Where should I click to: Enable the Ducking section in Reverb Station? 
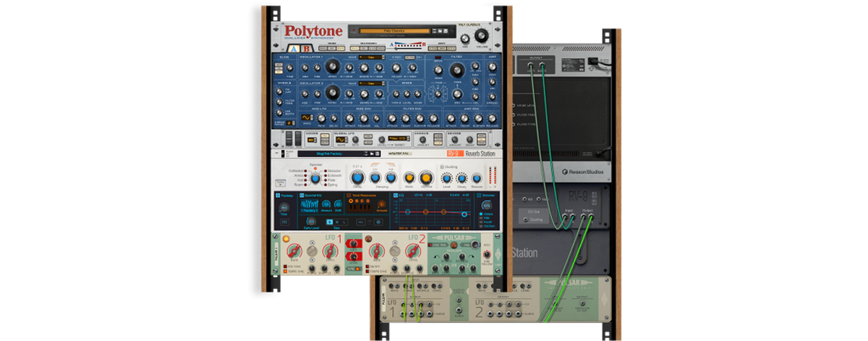click(443, 166)
